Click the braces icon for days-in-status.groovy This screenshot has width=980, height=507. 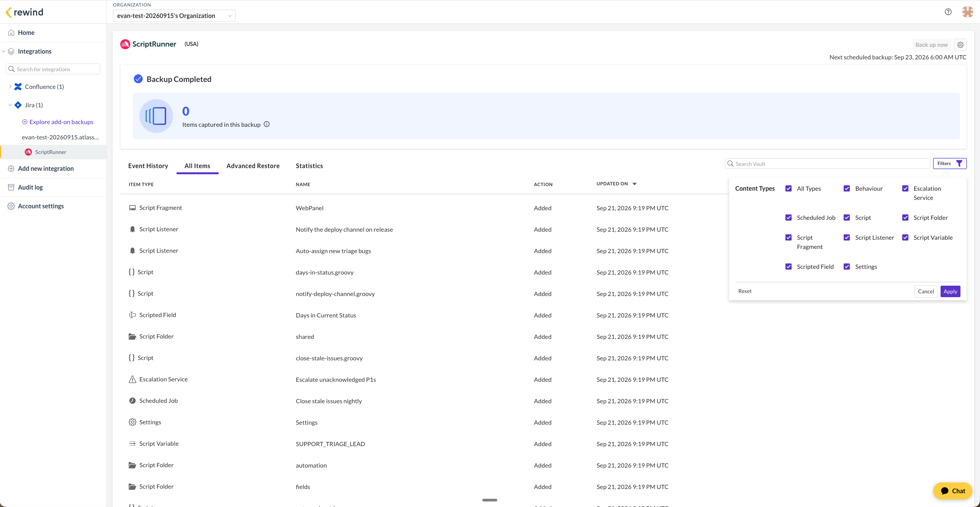[131, 272]
